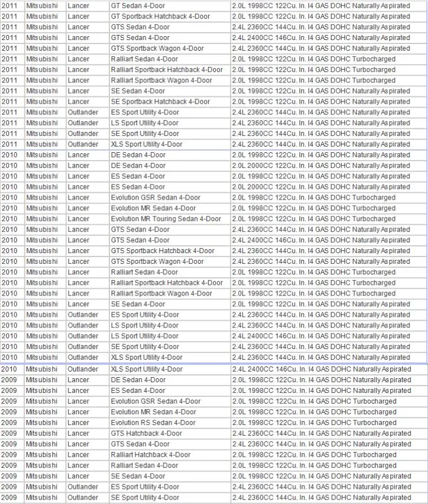This screenshot has height=504, width=428.
Task: Select the 2000CC engine cell in 2010 DE Sedan row
Action: click(x=329, y=166)
